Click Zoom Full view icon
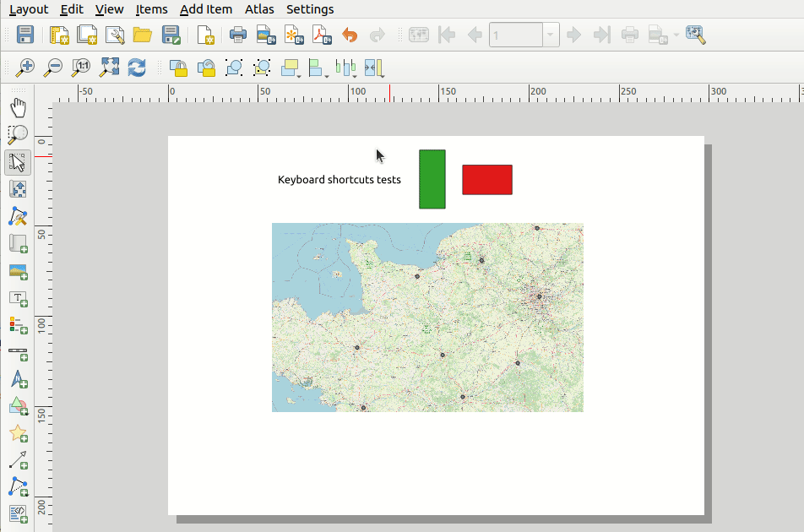Screen dimensions: 804x532 tap(109, 67)
